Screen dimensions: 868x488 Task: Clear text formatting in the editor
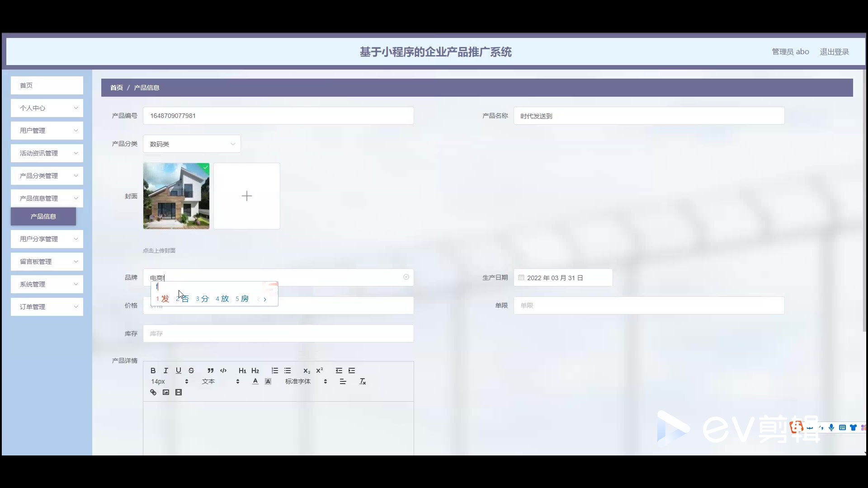point(363,381)
